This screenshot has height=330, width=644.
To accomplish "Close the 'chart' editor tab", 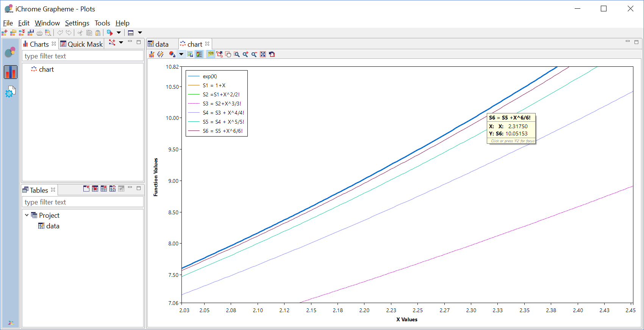I will pyautogui.click(x=207, y=44).
